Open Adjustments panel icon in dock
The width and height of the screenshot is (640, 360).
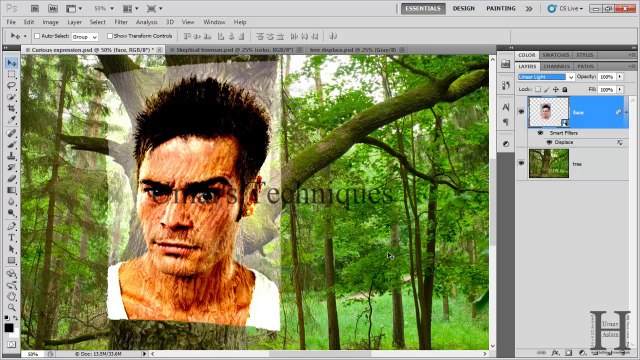506,144
